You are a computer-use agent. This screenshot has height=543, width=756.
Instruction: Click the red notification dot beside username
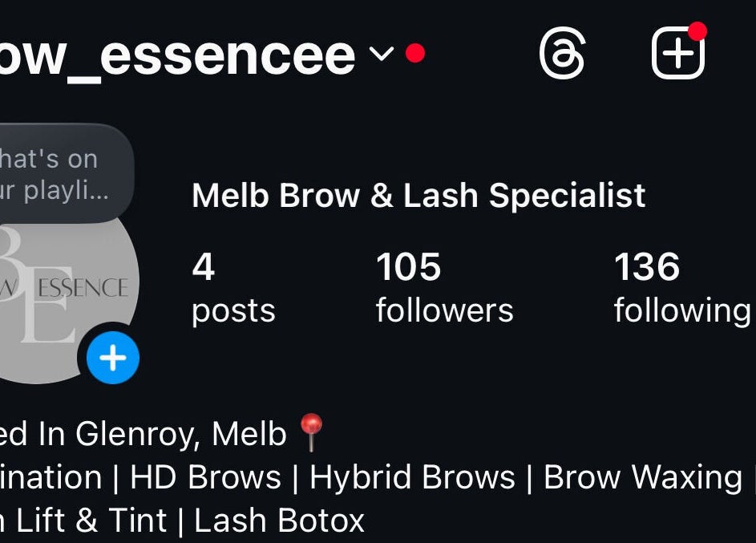pos(415,53)
